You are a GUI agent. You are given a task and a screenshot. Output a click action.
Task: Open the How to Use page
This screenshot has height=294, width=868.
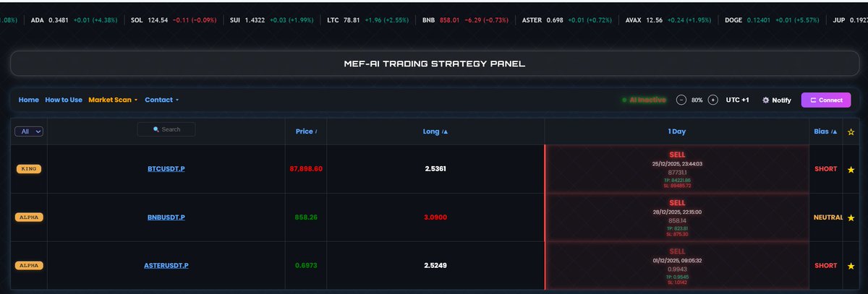click(64, 100)
